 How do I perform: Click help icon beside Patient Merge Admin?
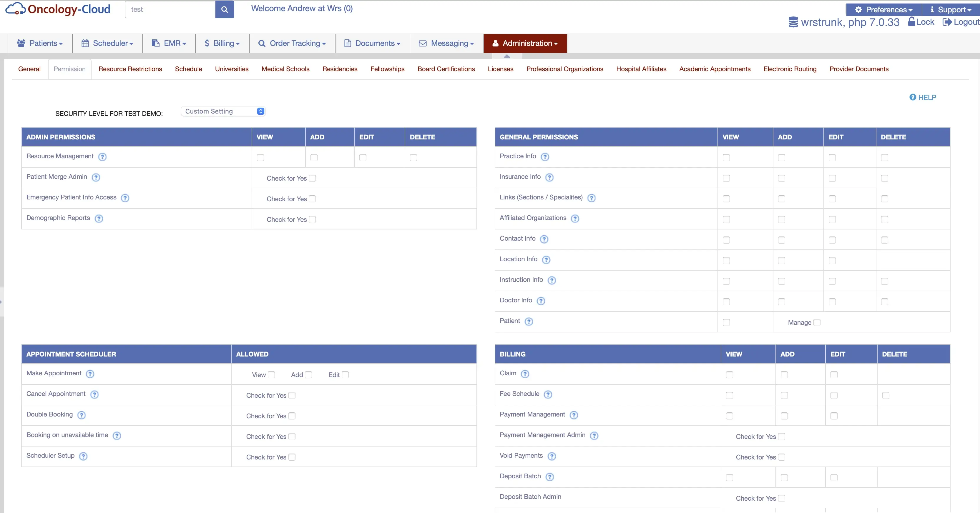[96, 177]
